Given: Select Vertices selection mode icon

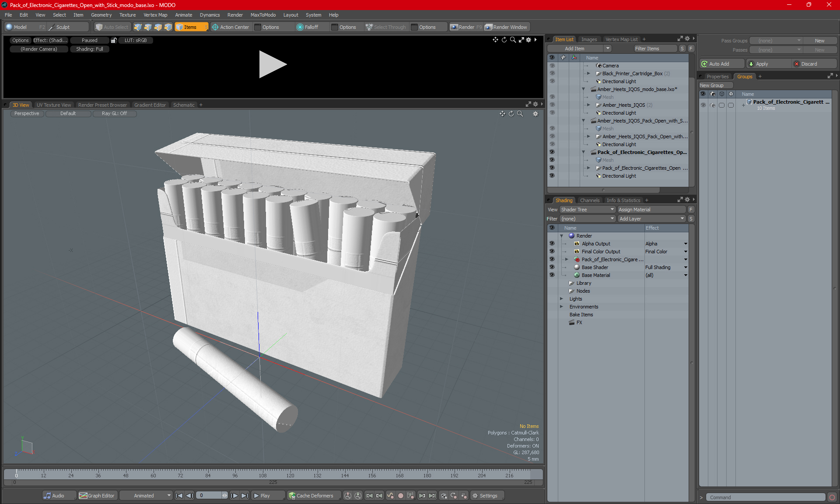Looking at the screenshot, I should tap(138, 27).
